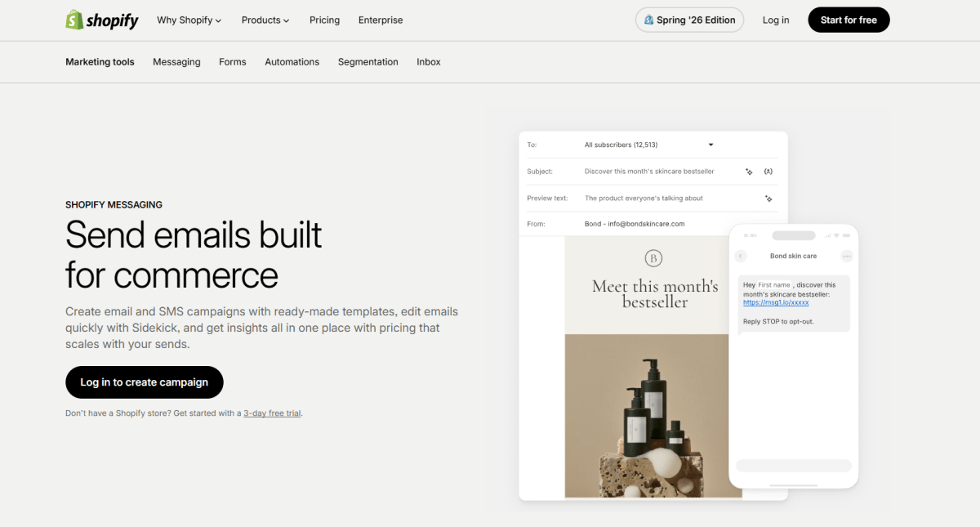Switch to the Inbox tab
Viewport: 980px width, 527px height.
429,62
